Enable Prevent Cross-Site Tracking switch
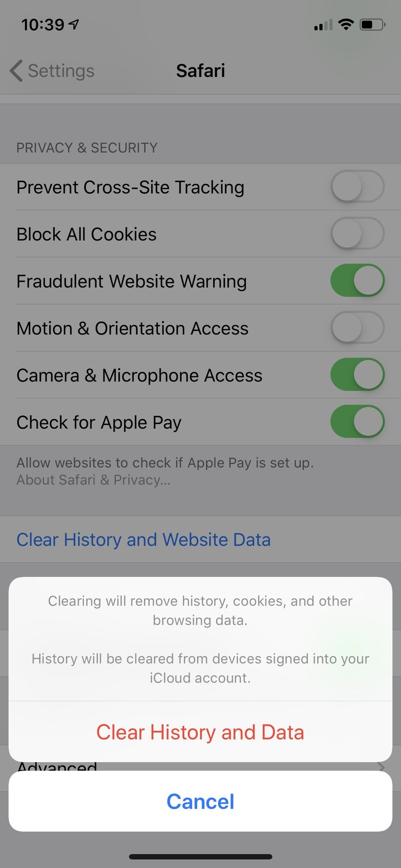The width and height of the screenshot is (401, 868). [357, 187]
